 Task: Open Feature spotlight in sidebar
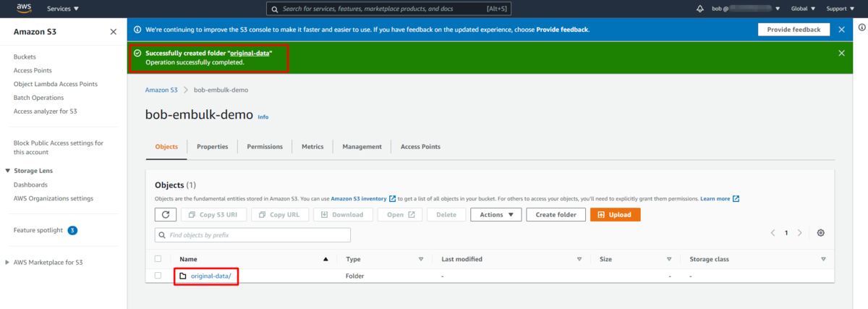[38, 230]
